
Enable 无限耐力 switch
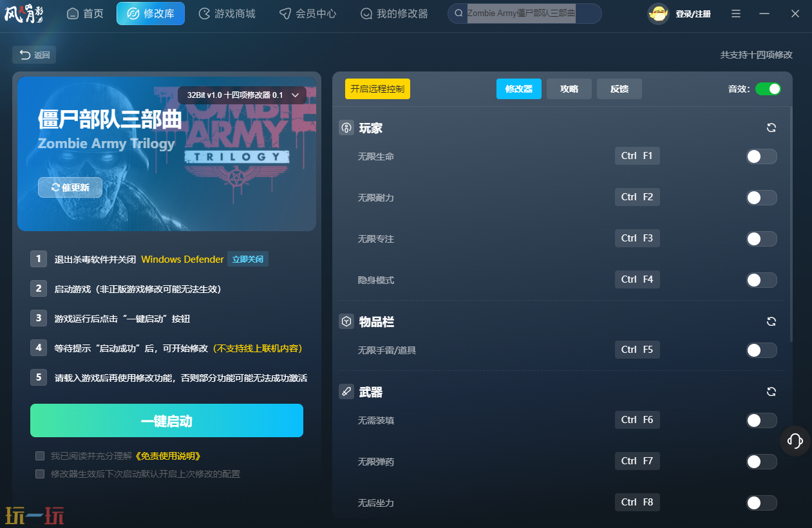[762, 198]
